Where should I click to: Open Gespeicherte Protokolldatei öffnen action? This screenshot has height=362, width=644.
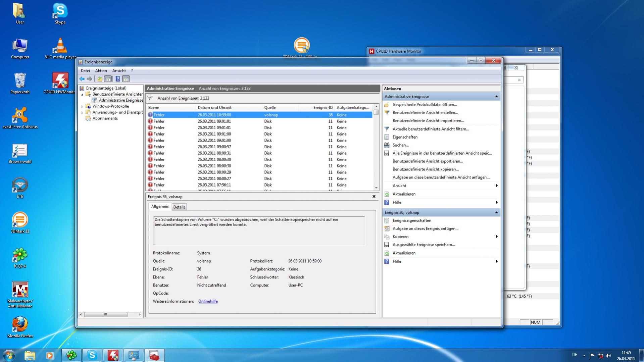425,105
